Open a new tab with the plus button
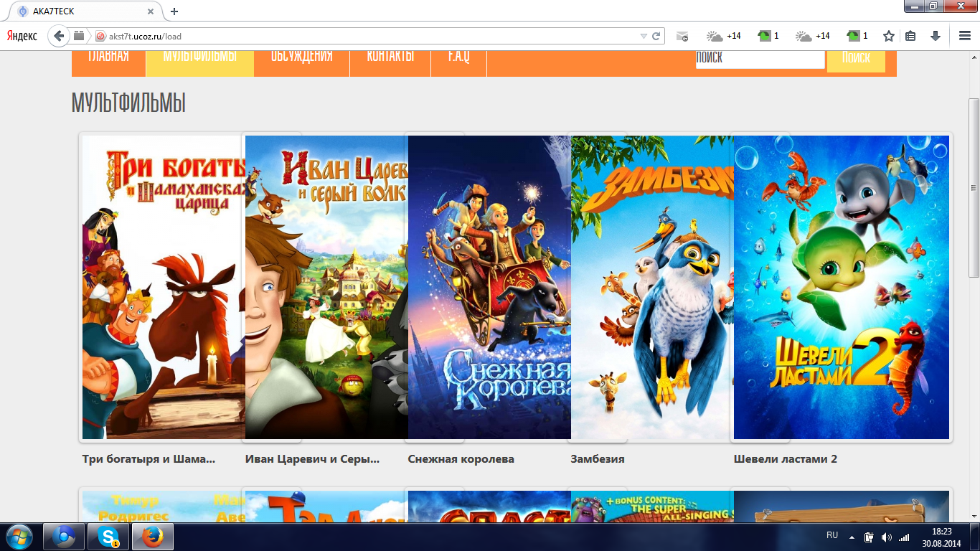Image resolution: width=980 pixels, height=551 pixels. click(174, 11)
